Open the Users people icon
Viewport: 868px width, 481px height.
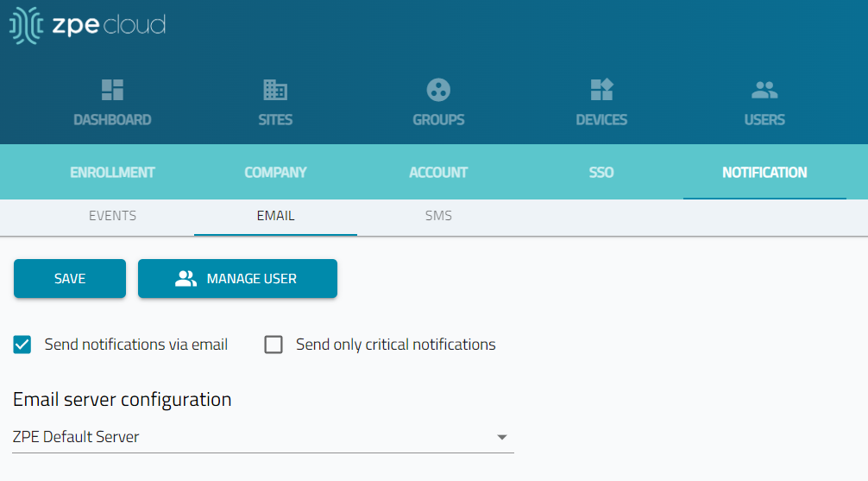(x=764, y=90)
